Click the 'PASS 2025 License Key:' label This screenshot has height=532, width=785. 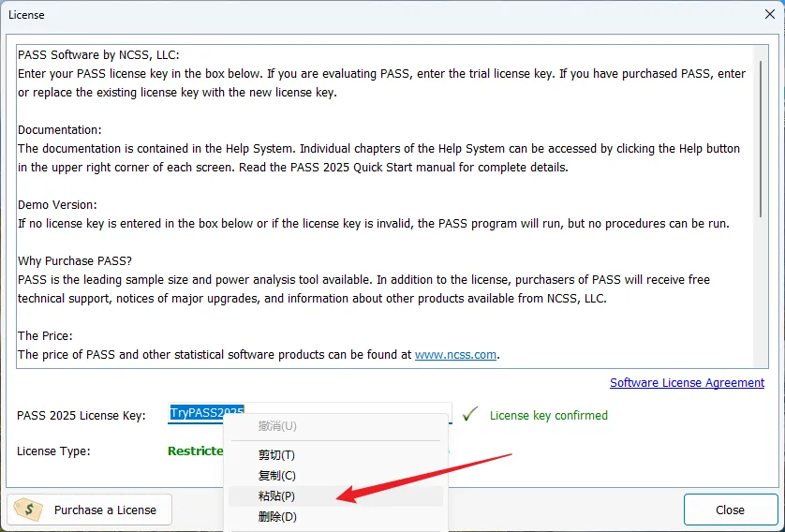click(81, 416)
